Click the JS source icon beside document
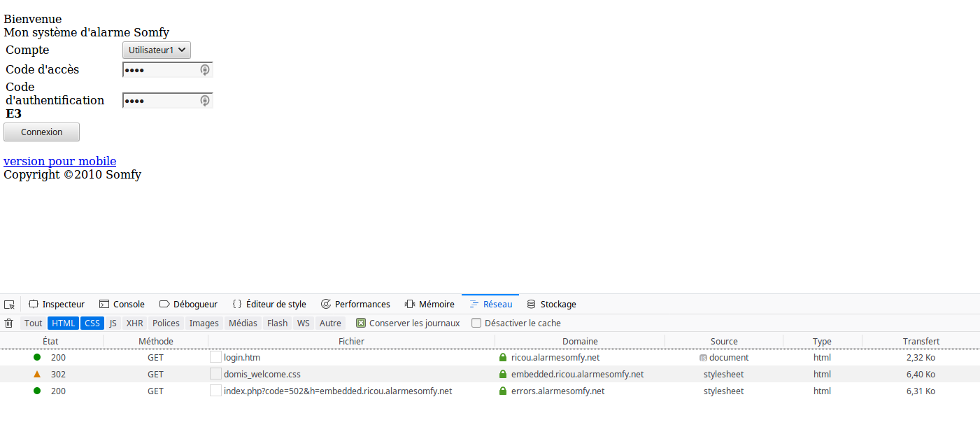Screen dimensions: 980x432 click(x=703, y=358)
